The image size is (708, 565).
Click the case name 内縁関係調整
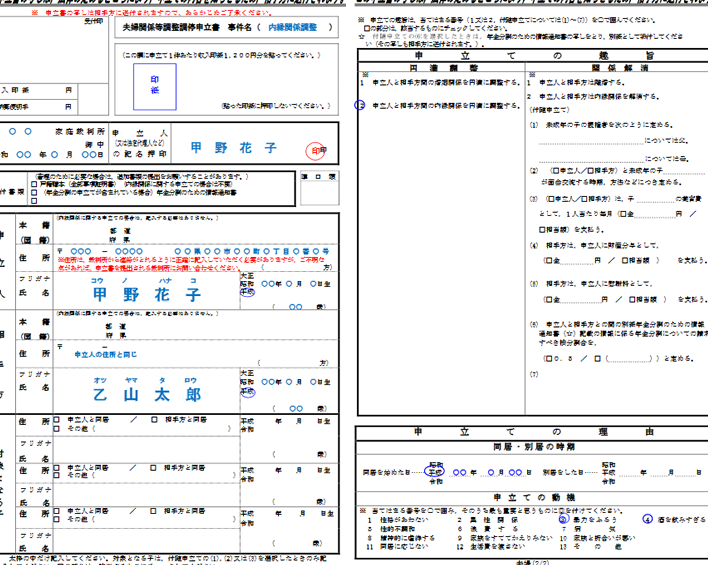293,28
